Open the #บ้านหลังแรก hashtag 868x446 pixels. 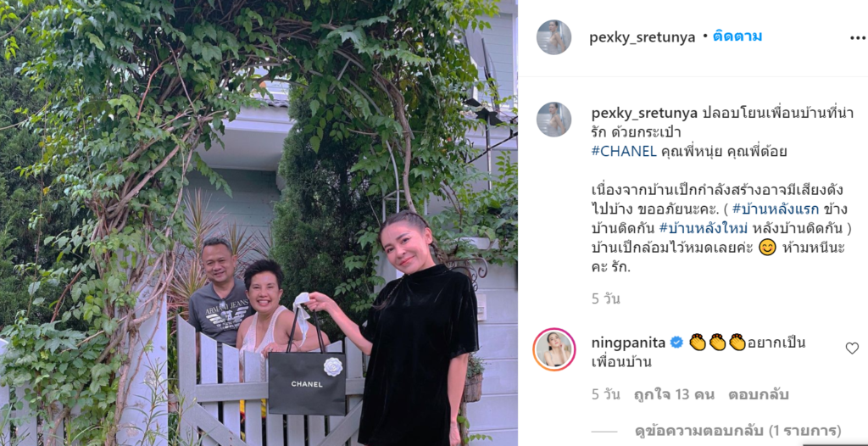pos(775,209)
